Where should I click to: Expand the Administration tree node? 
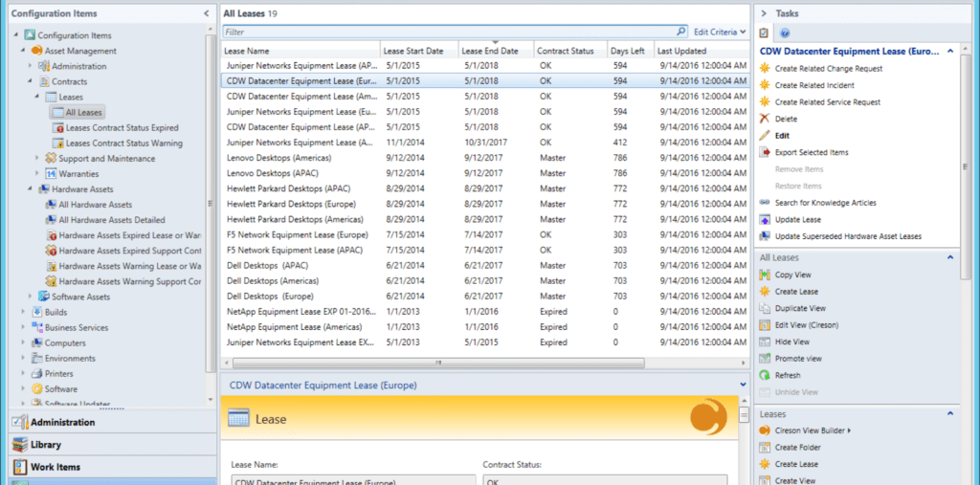click(30, 66)
